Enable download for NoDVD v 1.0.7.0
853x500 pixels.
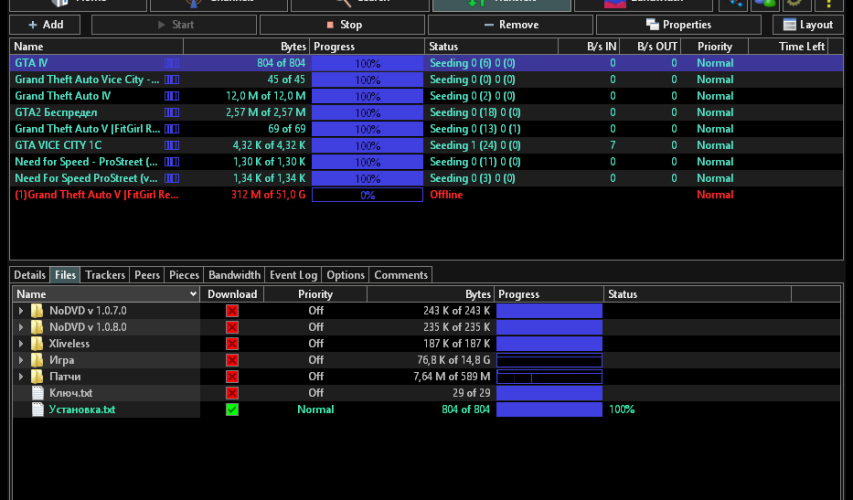(232, 311)
